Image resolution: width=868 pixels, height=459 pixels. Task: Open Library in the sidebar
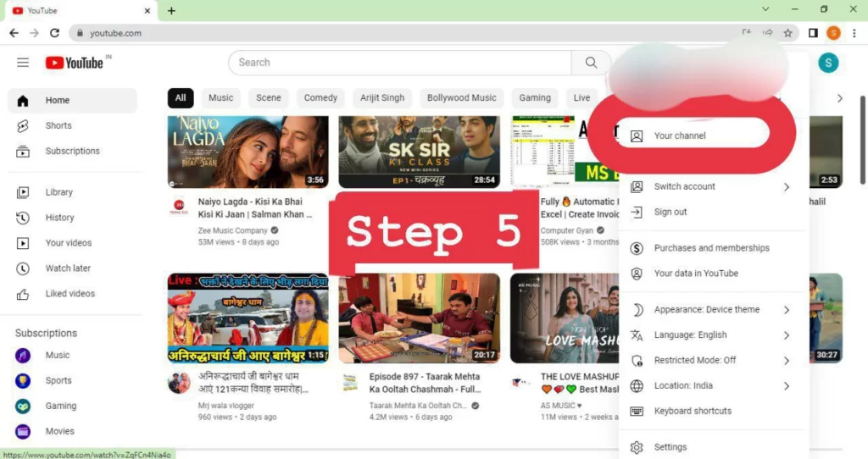tap(73, 192)
